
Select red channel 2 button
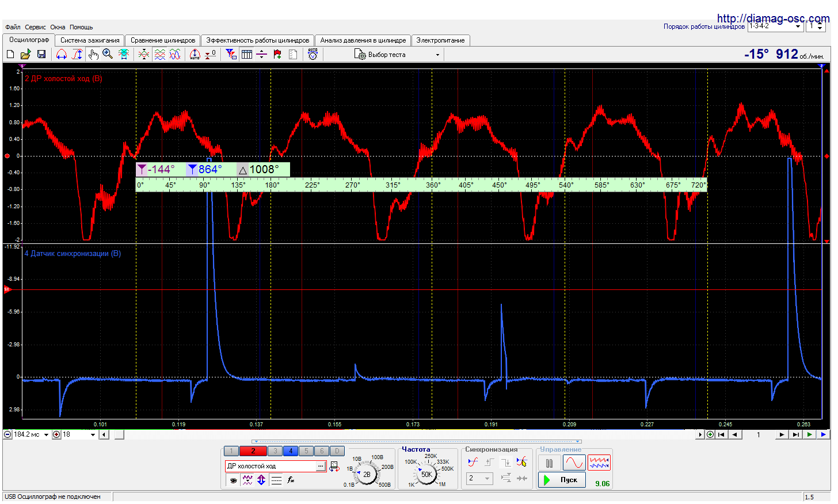click(x=253, y=451)
